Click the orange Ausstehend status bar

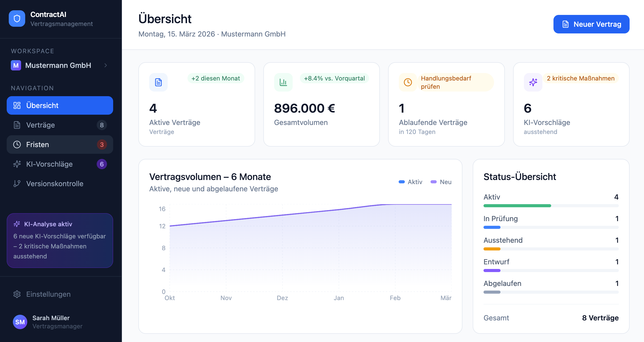[492, 249]
